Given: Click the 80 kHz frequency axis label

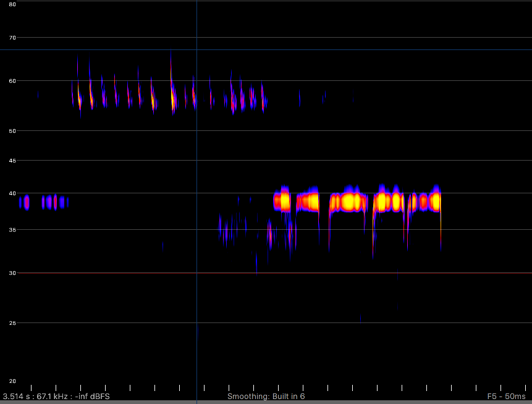Looking at the screenshot, I should (x=12, y=4).
